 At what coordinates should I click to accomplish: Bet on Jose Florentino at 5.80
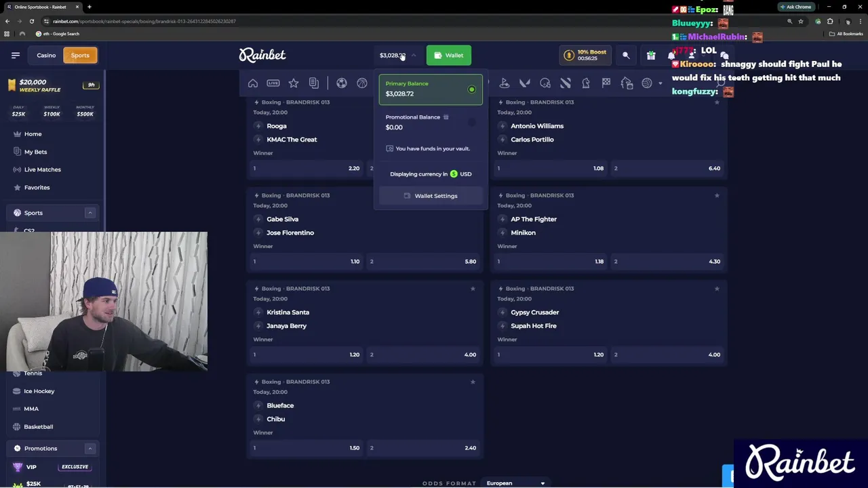(424, 262)
